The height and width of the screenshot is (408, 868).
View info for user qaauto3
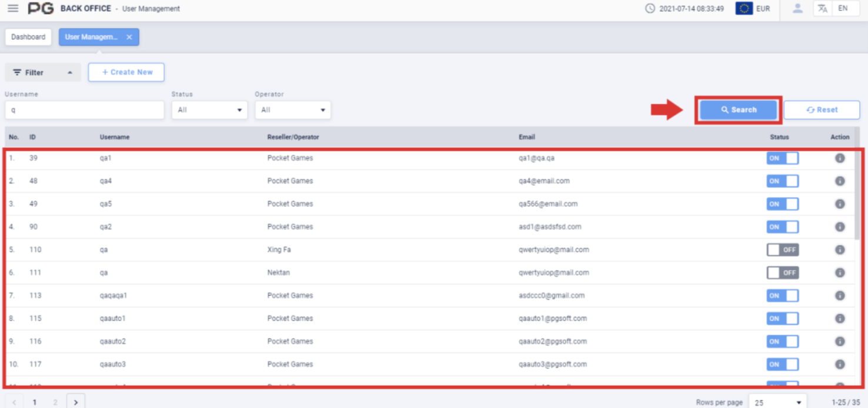(840, 364)
